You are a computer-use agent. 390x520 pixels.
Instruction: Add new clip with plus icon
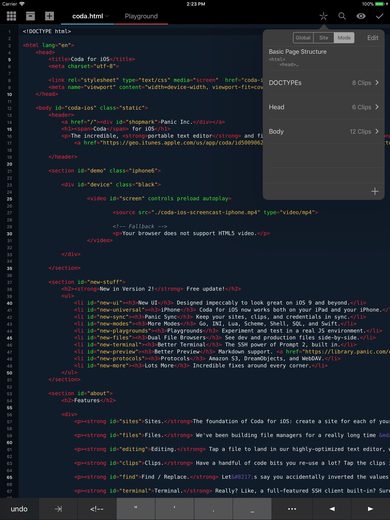[375, 191]
